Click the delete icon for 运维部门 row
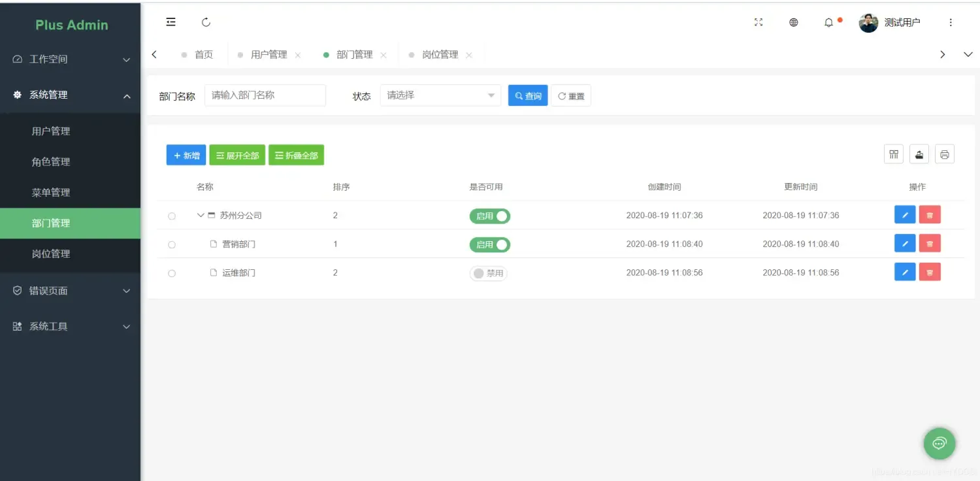Screen dimensions: 980x481 tap(929, 271)
